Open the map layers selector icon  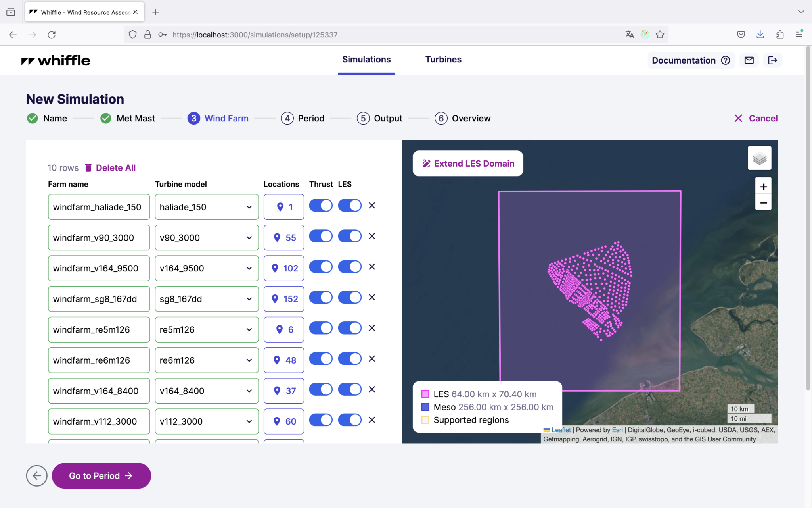[759, 158]
